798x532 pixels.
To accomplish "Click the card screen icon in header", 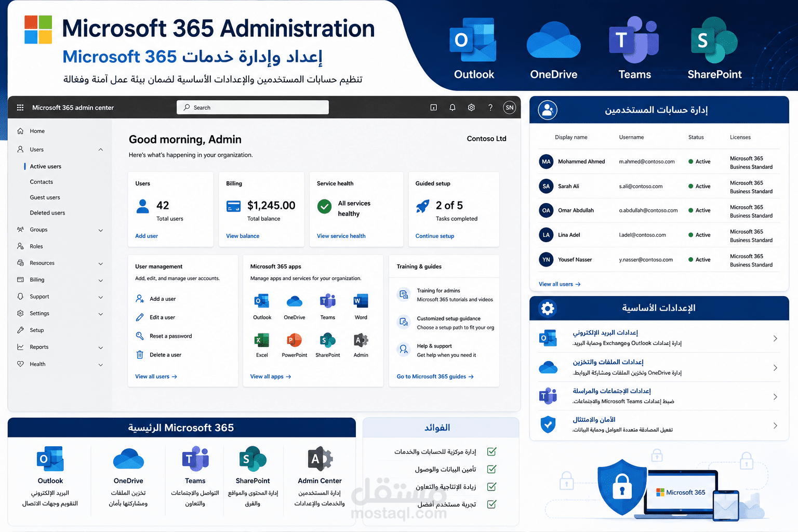I will click(x=434, y=108).
